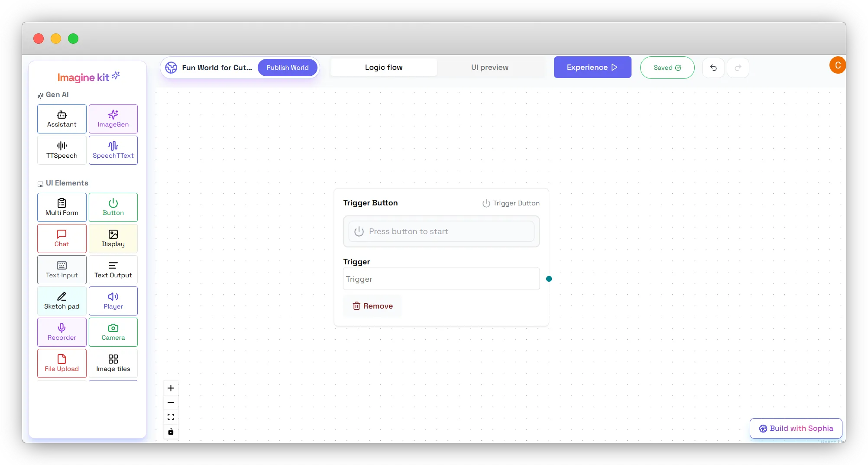Select the Recorder UI element
868x465 pixels.
pos(62,332)
